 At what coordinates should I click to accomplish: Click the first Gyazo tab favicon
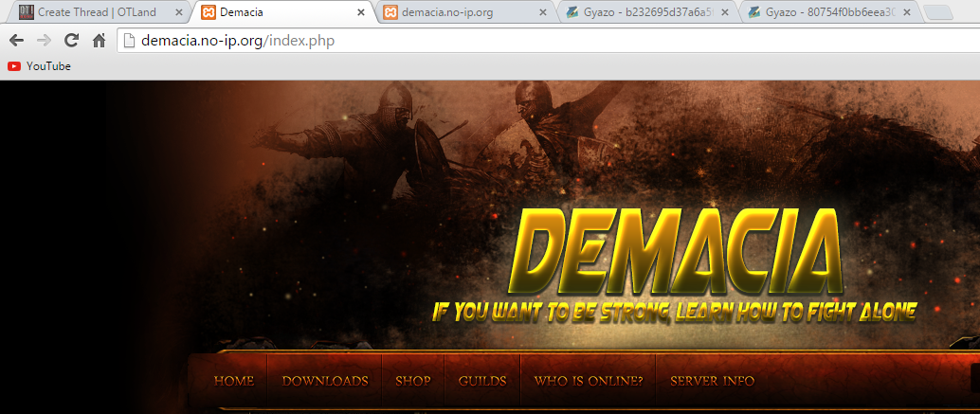572,12
